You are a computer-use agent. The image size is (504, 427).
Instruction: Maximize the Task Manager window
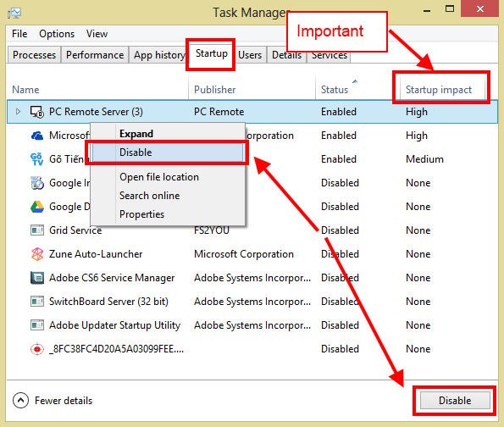450,9
